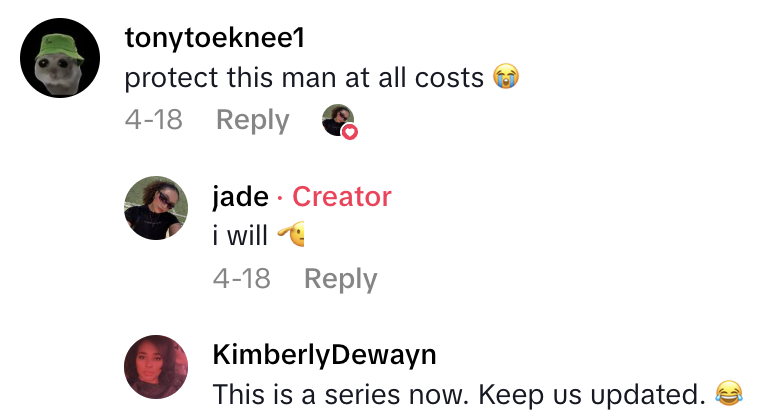Click the 4-18 date under tonytoeknee1's comment
776x420 pixels.
pos(153,120)
